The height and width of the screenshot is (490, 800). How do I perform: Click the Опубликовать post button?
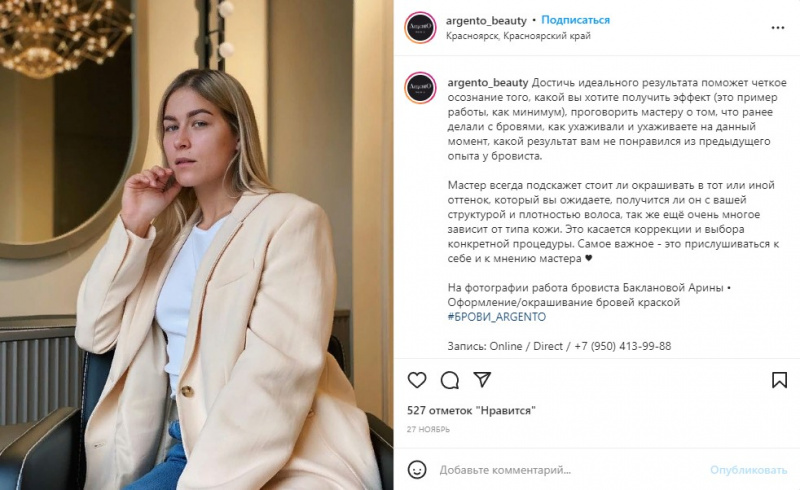click(748, 470)
